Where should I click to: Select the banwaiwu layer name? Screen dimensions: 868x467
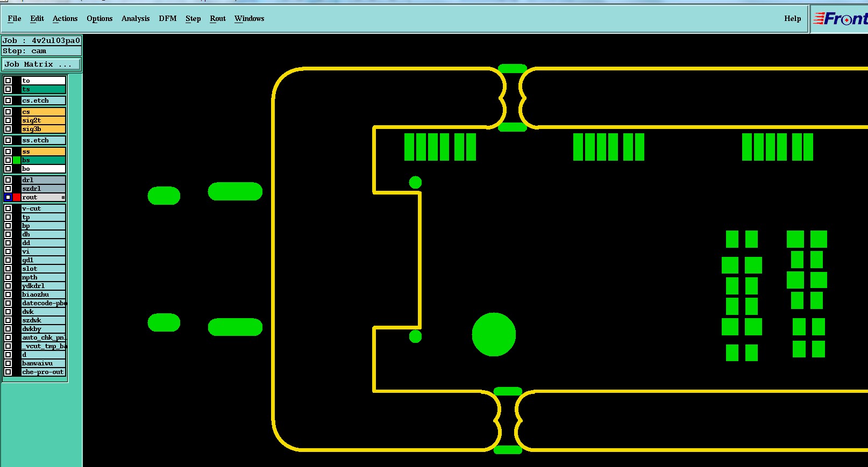click(x=44, y=363)
